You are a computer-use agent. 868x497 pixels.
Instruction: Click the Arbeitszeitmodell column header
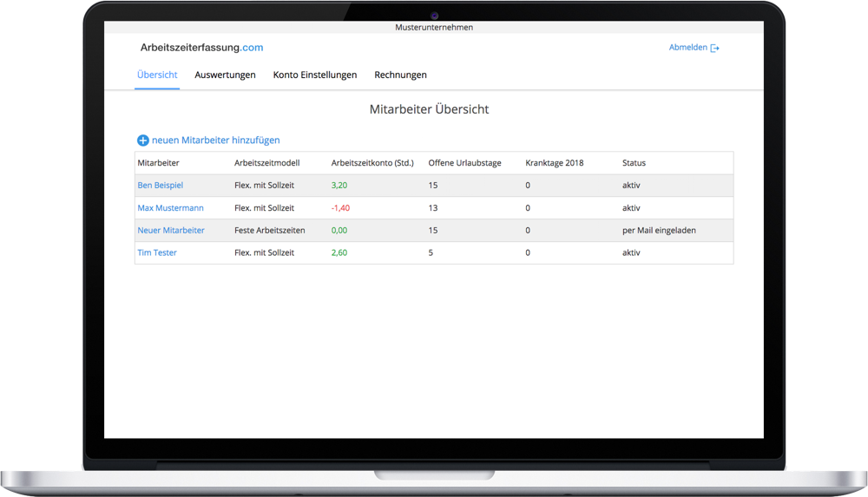266,163
